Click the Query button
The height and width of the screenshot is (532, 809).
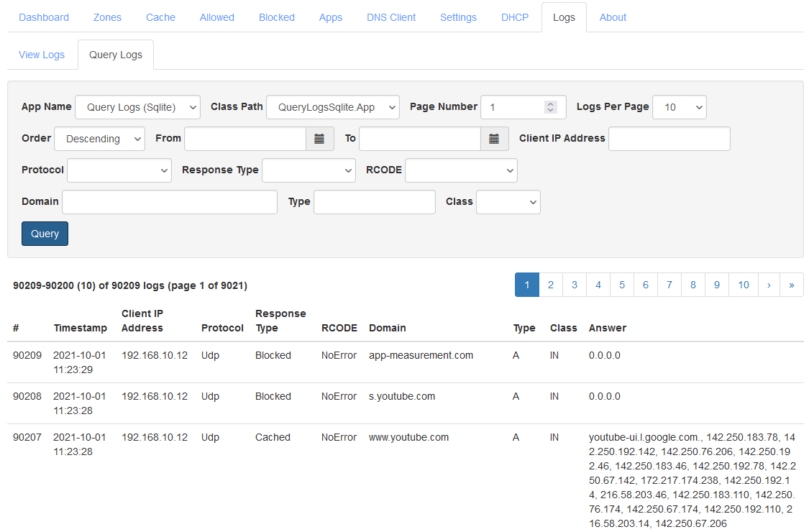pos(45,234)
